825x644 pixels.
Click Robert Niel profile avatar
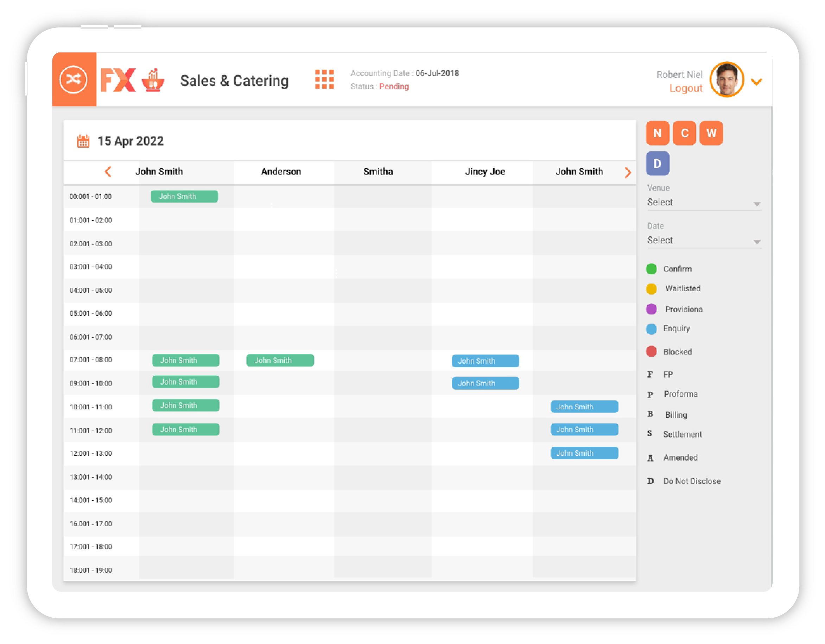[726, 80]
